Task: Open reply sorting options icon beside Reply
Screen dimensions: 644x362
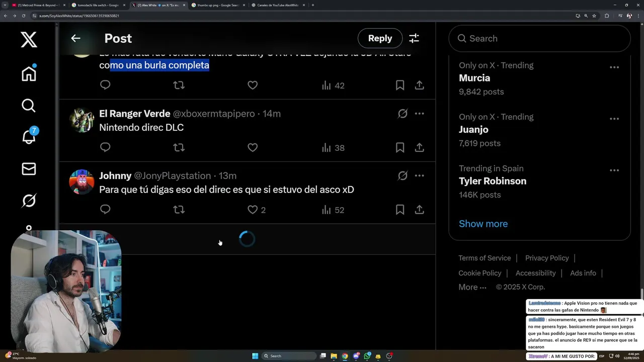Action: 414,38
